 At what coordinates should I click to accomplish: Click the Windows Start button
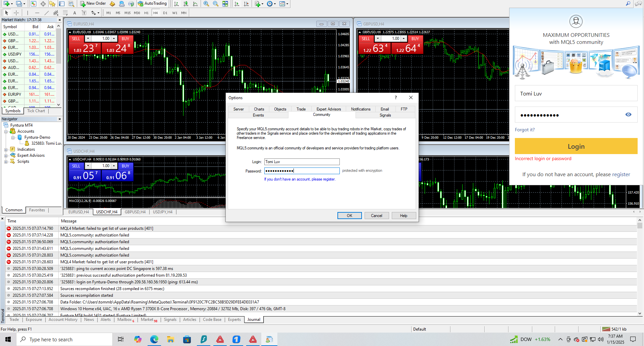(x=8, y=339)
